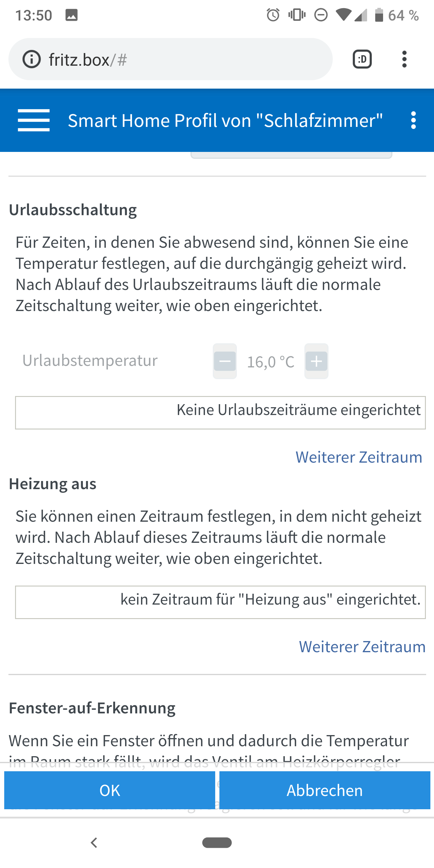Decrease the Urlaubstemperatur with minus button

225,361
